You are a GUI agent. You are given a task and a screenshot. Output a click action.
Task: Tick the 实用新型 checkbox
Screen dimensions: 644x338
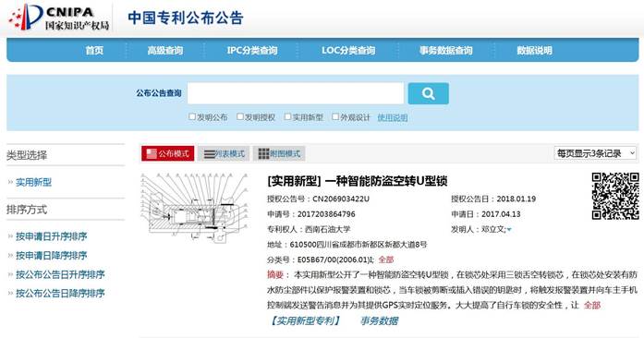click(x=287, y=116)
